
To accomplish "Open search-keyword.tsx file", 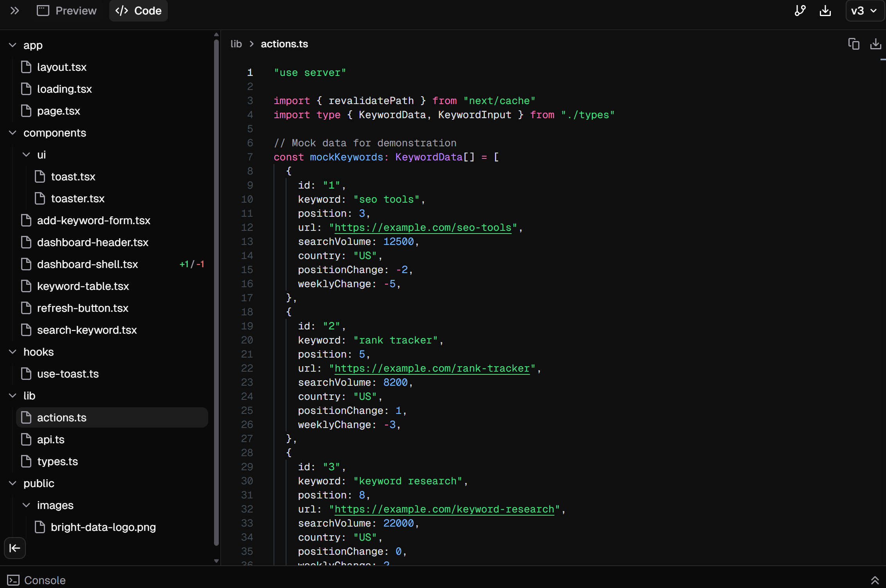I will (x=112, y=330).
